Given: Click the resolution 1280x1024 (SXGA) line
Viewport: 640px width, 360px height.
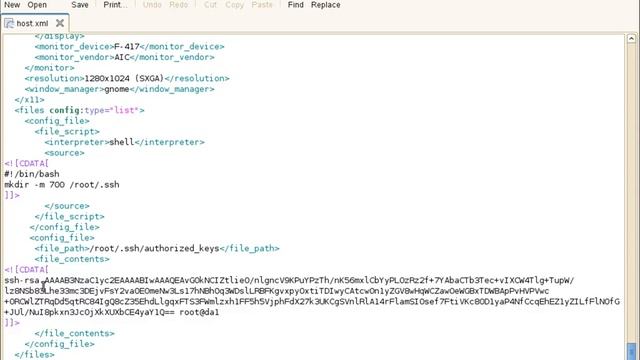Looking at the screenshot, I should pyautogui.click(x=127, y=78).
